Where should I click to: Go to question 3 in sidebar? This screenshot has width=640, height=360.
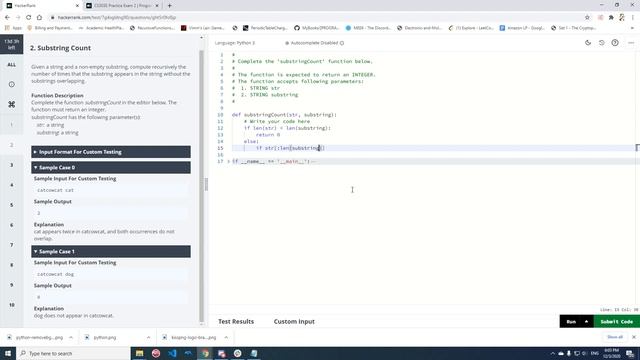(x=11, y=165)
